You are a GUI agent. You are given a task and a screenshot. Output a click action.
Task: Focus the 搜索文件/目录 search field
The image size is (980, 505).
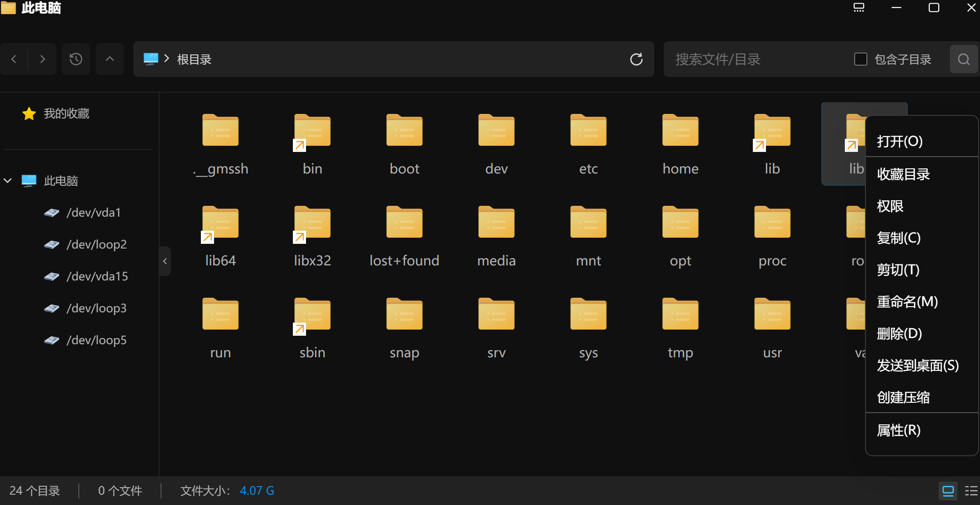756,60
